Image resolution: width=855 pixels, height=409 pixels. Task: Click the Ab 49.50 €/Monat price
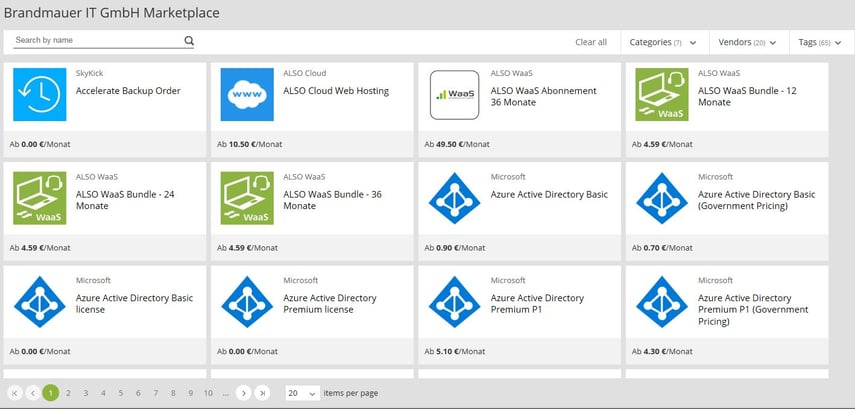(x=457, y=145)
